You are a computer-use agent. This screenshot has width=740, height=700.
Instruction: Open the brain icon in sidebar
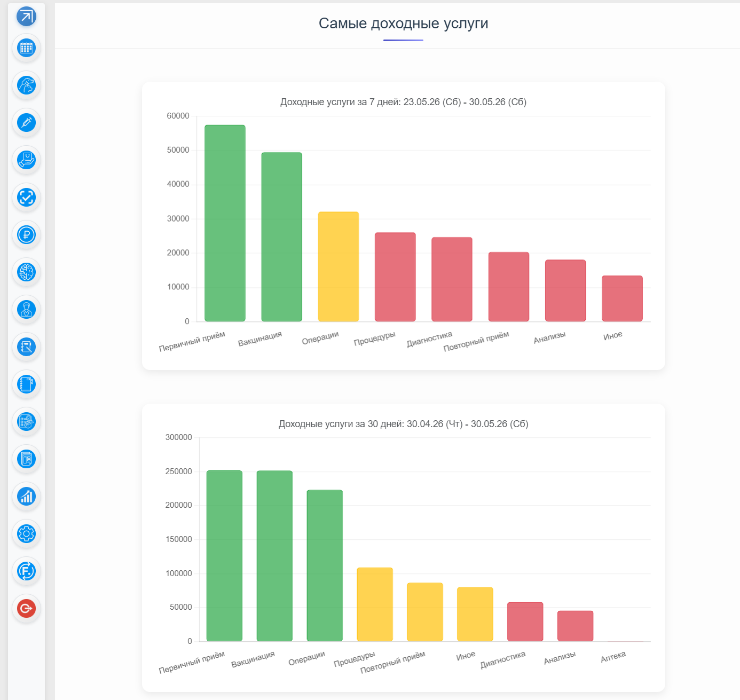[26, 272]
